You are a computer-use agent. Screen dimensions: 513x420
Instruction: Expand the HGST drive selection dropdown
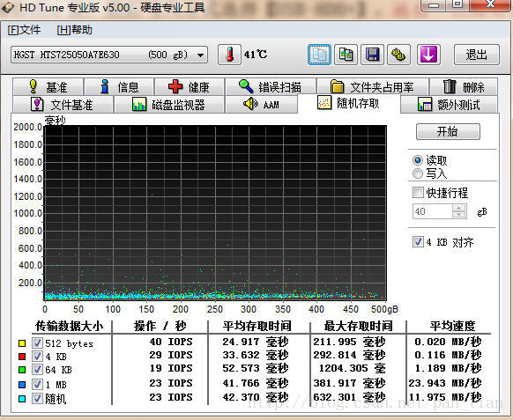200,55
